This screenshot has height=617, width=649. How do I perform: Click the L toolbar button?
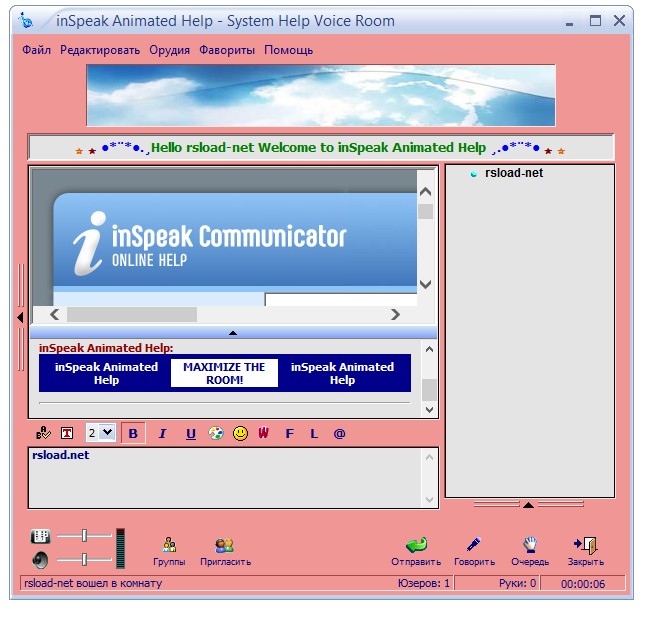(x=314, y=433)
